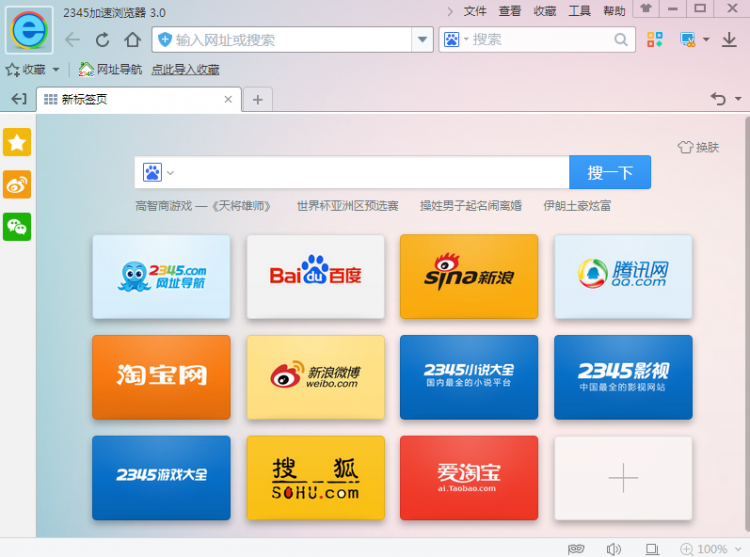Open the 查看 menu

tap(510, 11)
